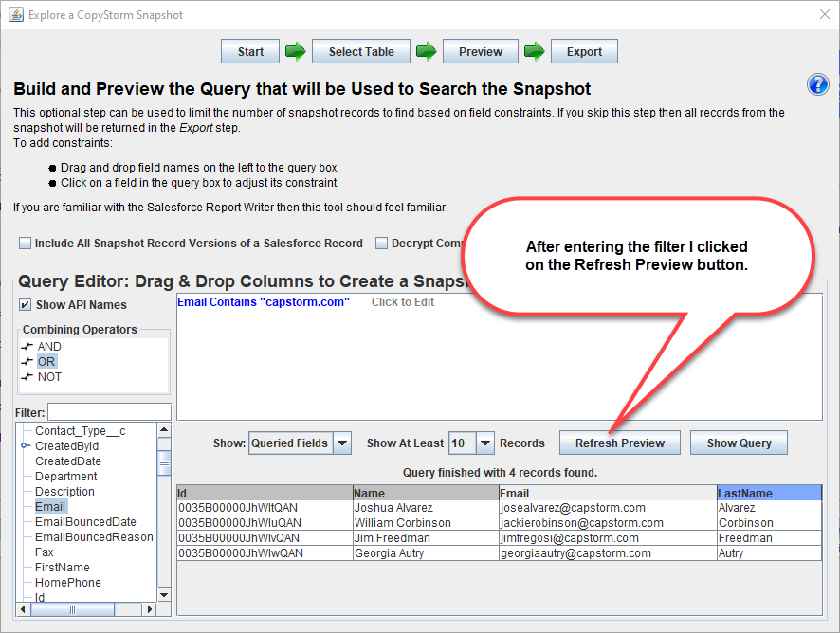The width and height of the screenshot is (840, 633).
Task: Click the field list scroll down arrow
Action: [164, 595]
